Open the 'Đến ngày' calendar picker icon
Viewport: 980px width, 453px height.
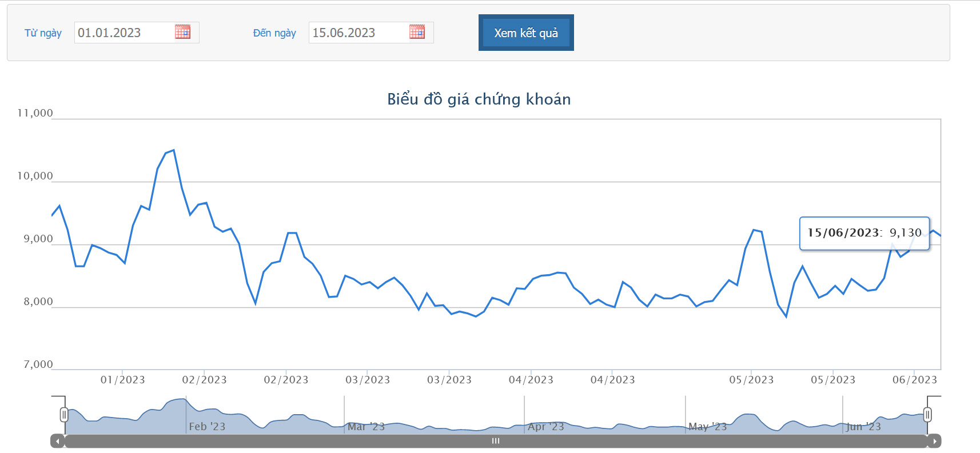417,32
